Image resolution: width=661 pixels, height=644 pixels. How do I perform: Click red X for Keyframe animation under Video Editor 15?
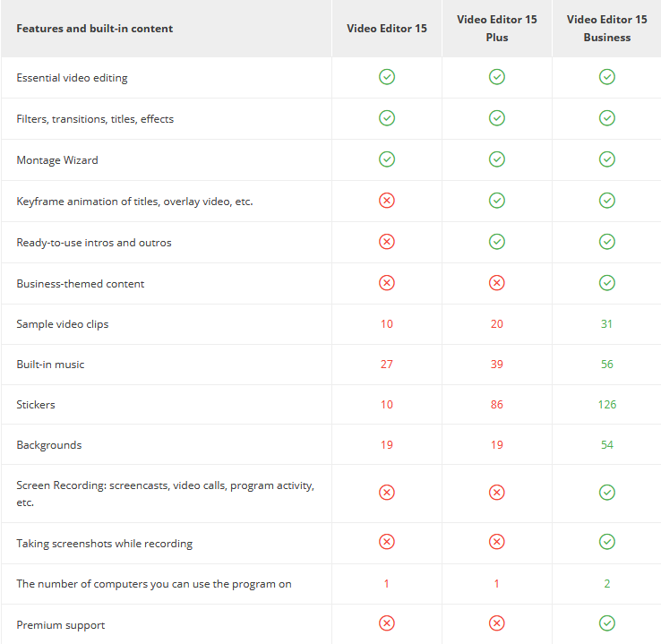(387, 201)
